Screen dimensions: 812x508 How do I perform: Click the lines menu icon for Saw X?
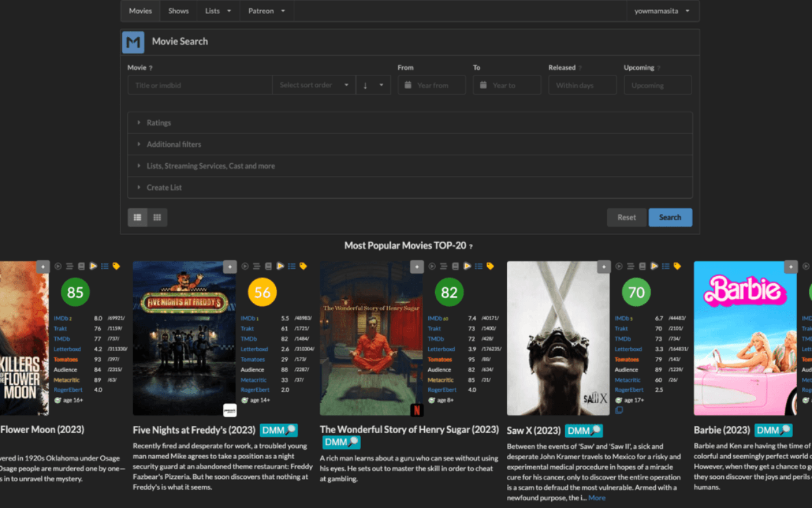tap(631, 267)
